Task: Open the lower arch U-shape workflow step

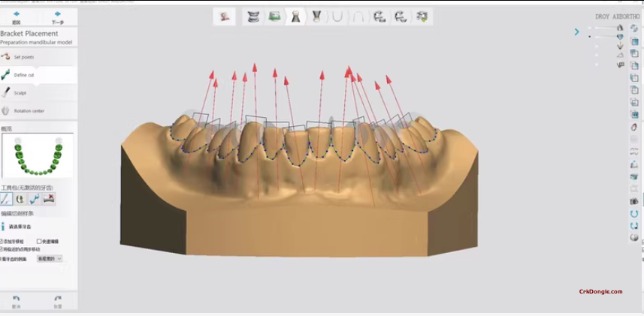Action: [337, 17]
